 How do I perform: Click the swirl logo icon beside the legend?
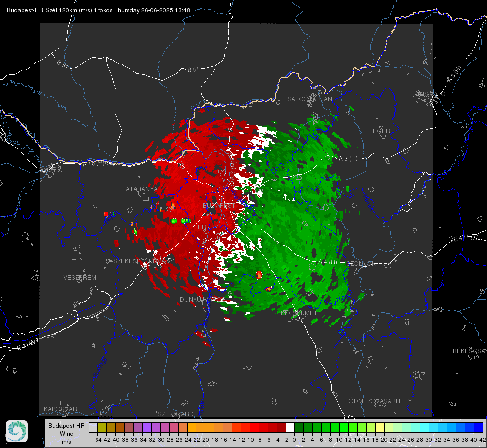pos(17,431)
